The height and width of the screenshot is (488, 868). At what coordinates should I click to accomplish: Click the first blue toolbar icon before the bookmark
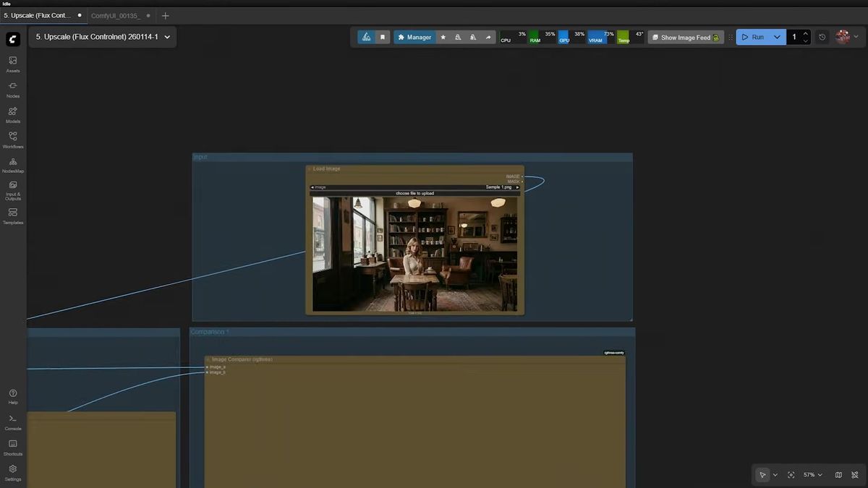(367, 37)
